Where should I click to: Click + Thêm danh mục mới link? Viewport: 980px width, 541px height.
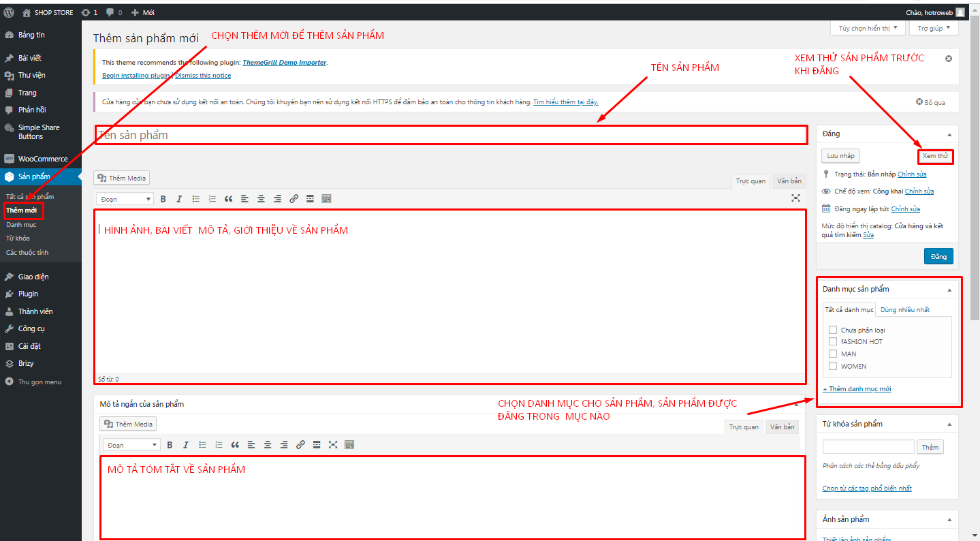857,389
